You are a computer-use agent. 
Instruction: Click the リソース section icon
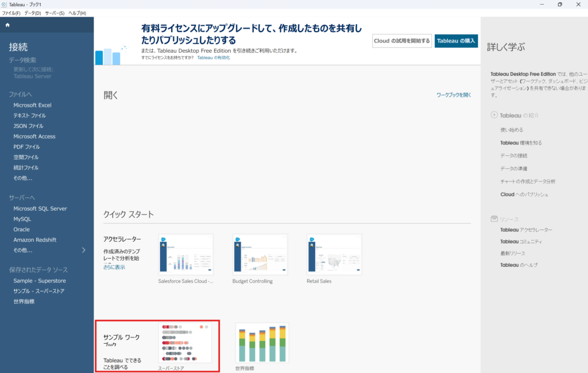pyautogui.click(x=494, y=219)
